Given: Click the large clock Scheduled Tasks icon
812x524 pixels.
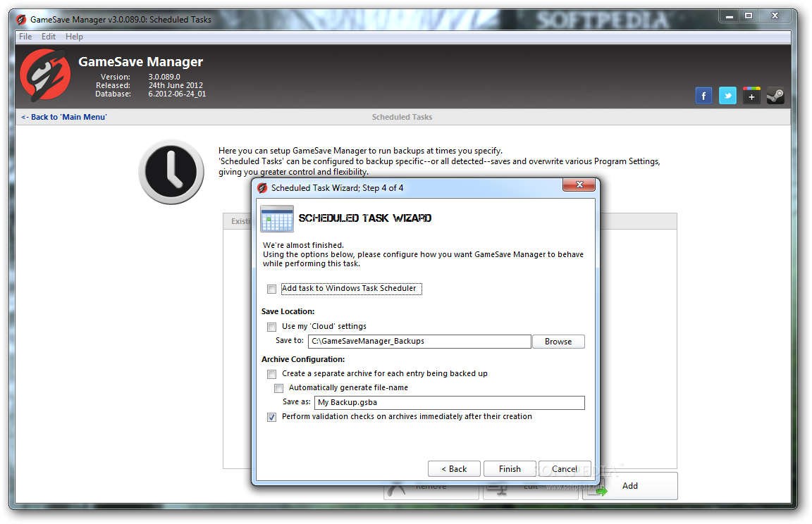Looking at the screenshot, I should click(x=171, y=172).
